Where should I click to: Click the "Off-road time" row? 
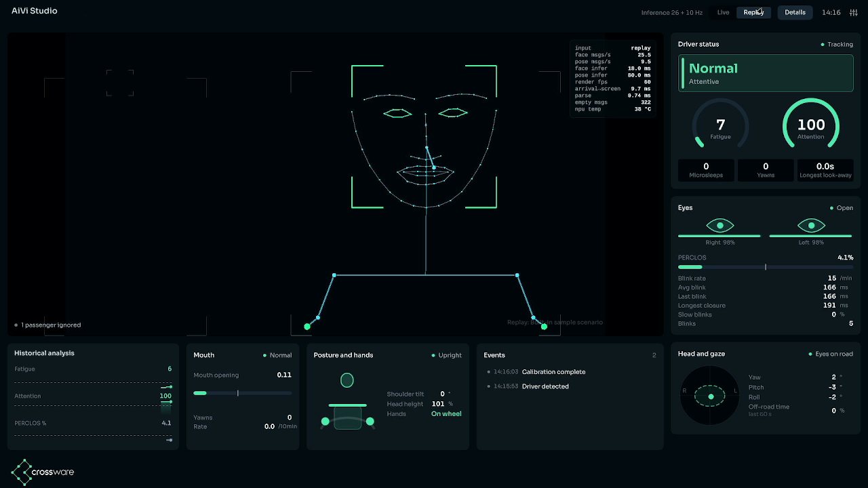click(796, 410)
